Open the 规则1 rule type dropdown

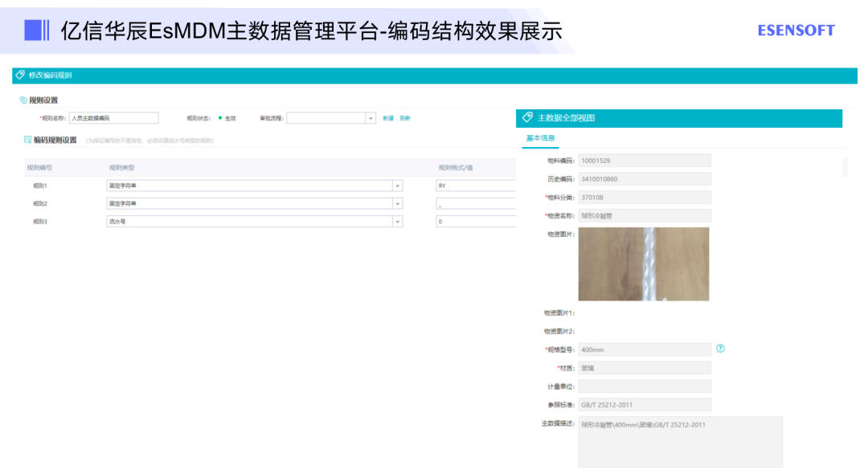397,186
